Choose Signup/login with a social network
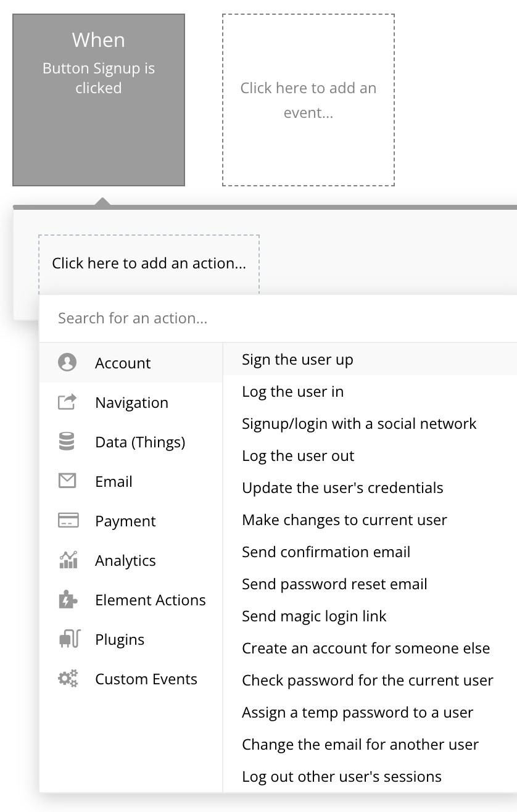This screenshot has width=517, height=812. tap(370, 423)
